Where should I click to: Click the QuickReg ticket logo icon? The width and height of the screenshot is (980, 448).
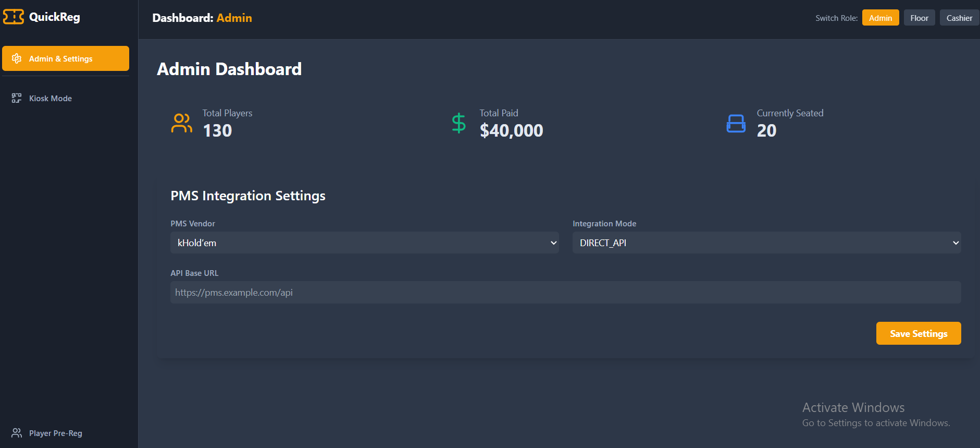(x=14, y=17)
